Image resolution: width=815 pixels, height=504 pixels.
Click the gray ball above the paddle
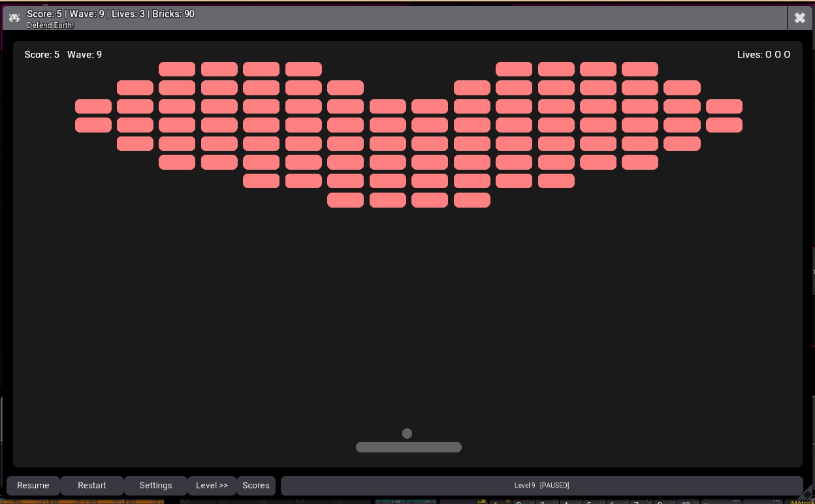407,433
